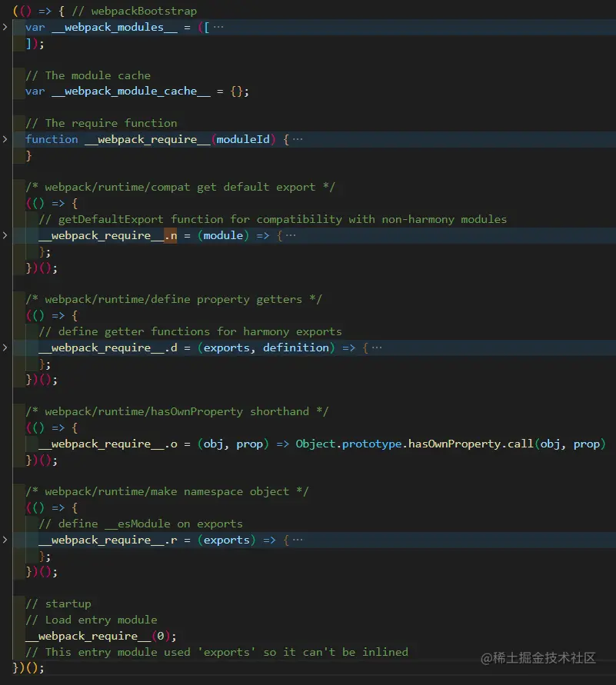Click the highlighted .n property token
The image size is (616, 685).
171,235
